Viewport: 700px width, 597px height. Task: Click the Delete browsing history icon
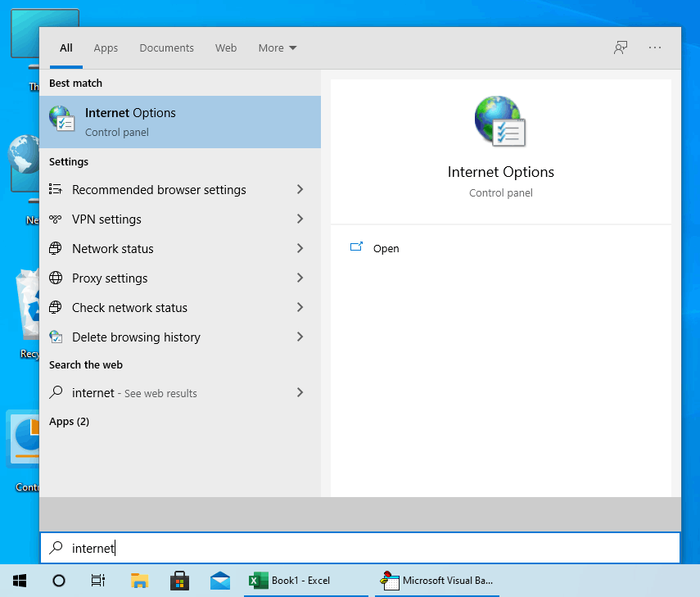click(x=56, y=337)
